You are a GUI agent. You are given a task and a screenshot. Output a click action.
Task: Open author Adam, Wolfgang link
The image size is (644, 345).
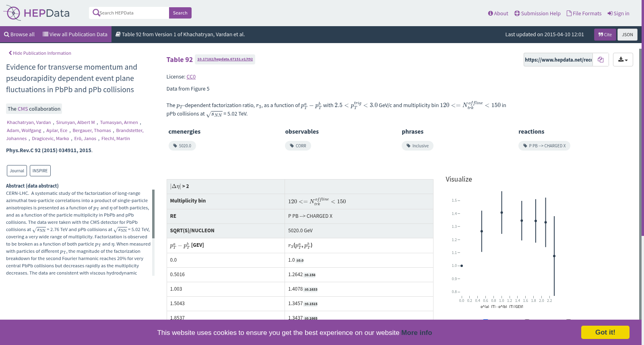click(x=24, y=130)
